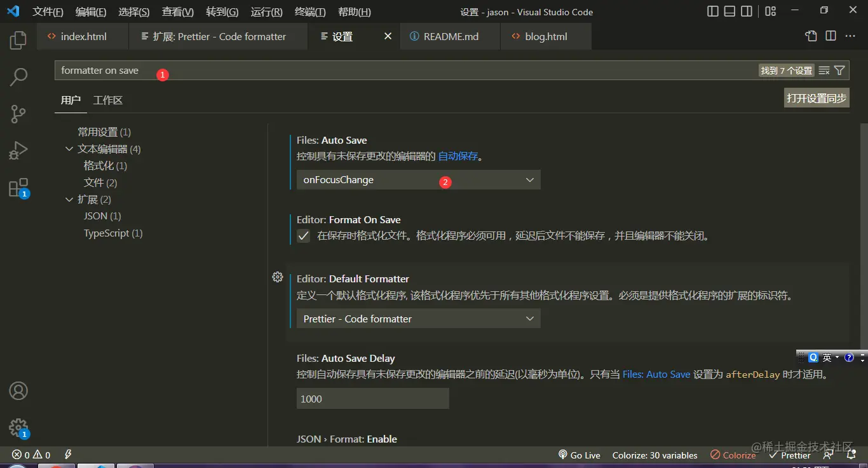Open the Explorer view in activity bar
The image size is (868, 468).
tap(18, 40)
